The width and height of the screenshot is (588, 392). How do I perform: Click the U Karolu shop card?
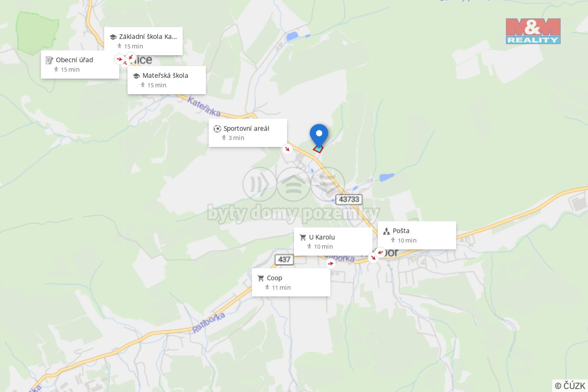coord(333,242)
